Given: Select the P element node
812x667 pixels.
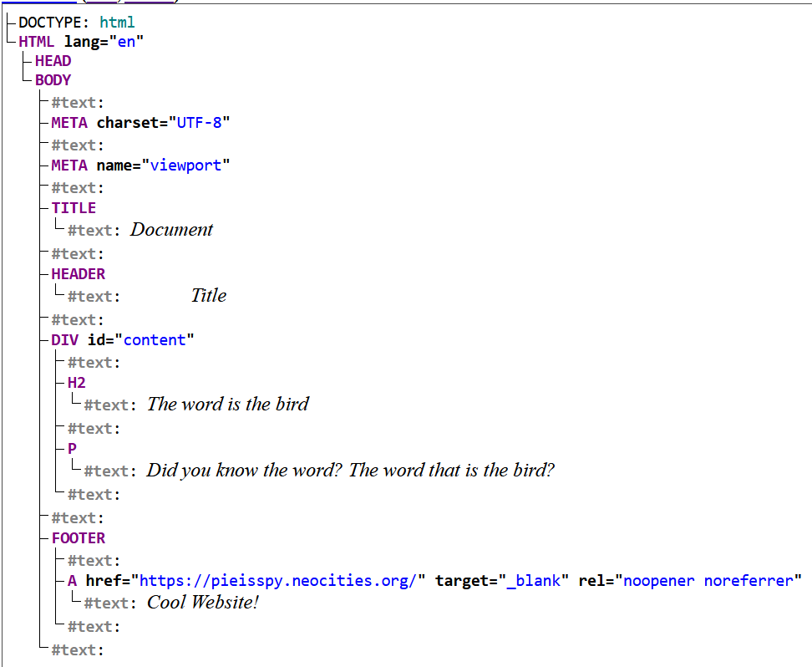Looking at the screenshot, I should pos(72,449).
